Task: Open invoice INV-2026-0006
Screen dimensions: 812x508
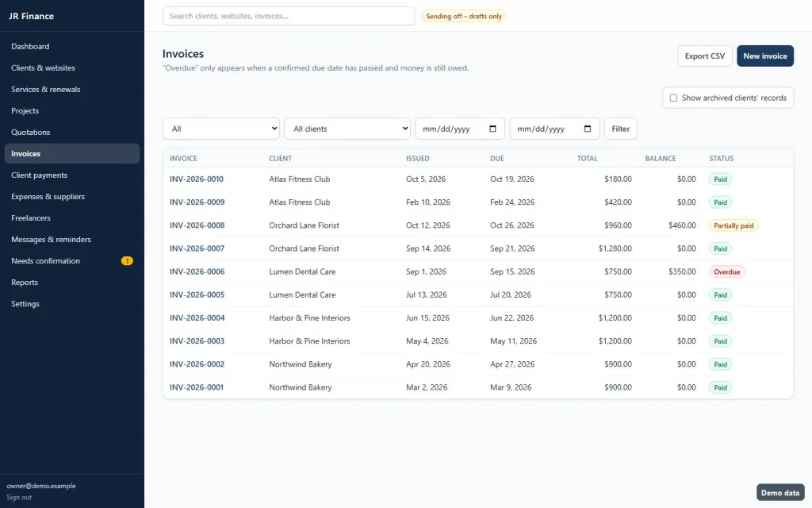Action: [197, 271]
